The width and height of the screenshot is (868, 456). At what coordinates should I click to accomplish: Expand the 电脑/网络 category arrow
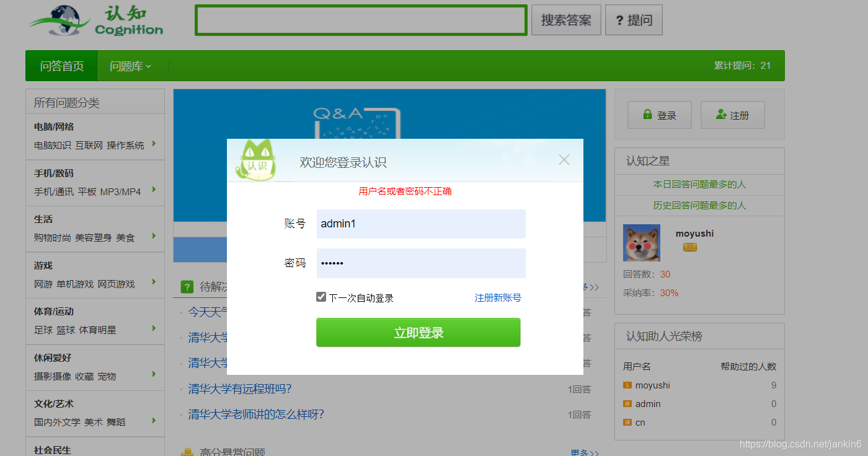(x=154, y=143)
